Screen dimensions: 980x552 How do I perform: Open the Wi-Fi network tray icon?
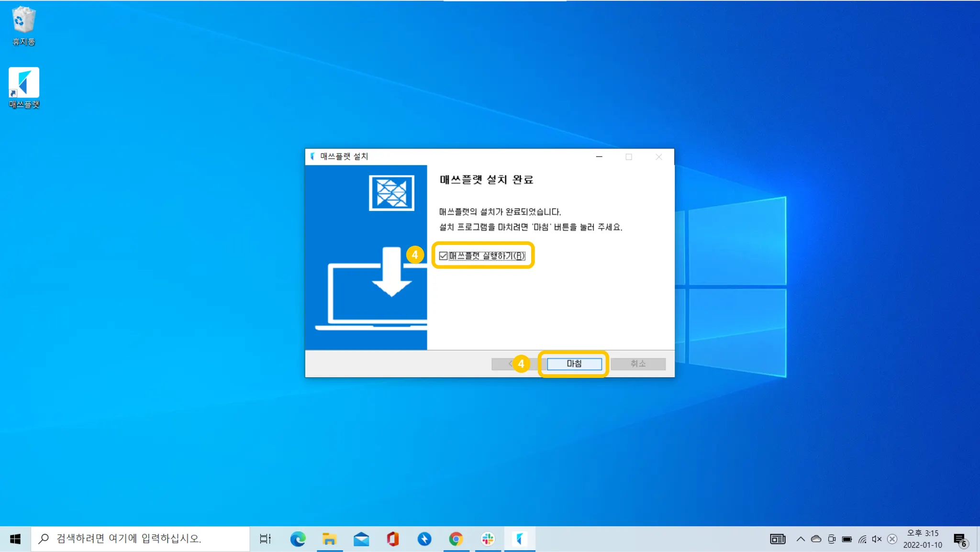(x=862, y=539)
